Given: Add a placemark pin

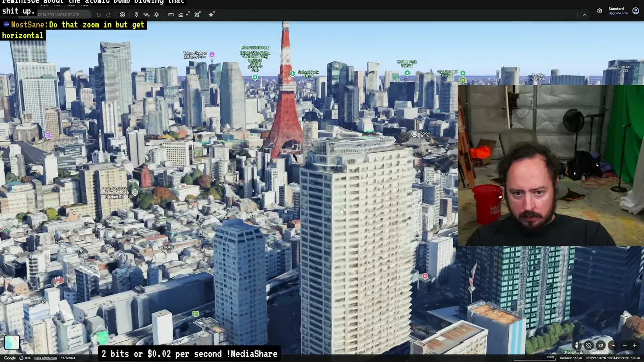Looking at the screenshot, I should pos(136,15).
